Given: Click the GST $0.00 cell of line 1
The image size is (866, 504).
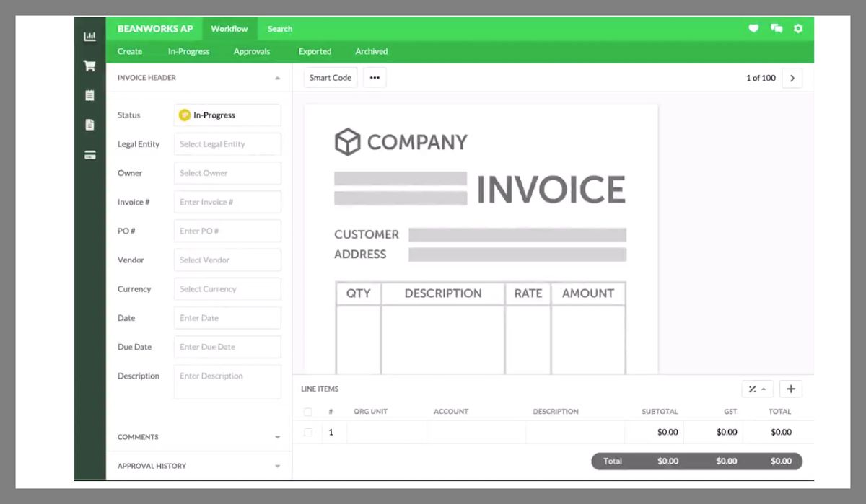Looking at the screenshot, I should [713, 433].
